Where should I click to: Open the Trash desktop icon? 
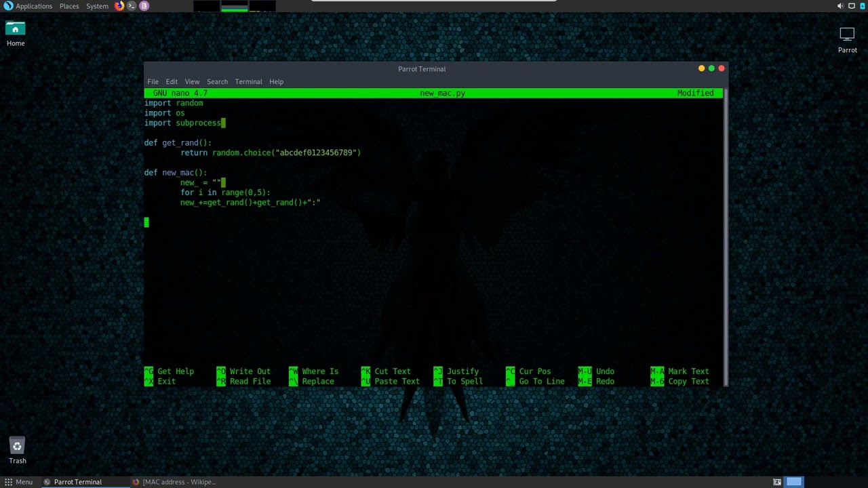pyautogui.click(x=18, y=451)
